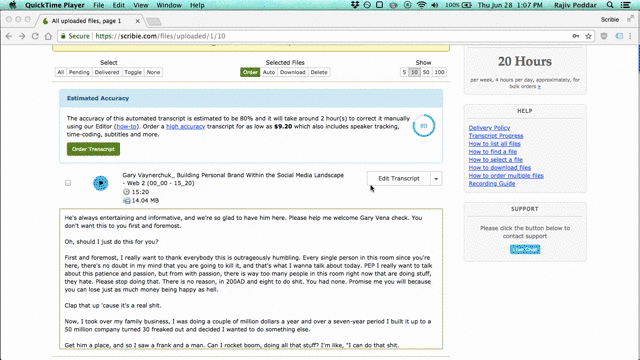Expand the Edit Transcript dropdown arrow

(x=436, y=179)
